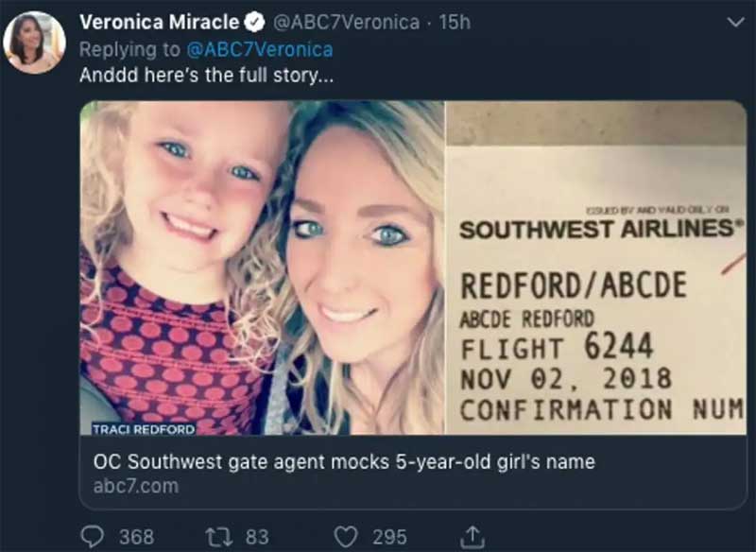756x552 pixels.
Task: Click the abc7.com domain link
Action: pyautogui.click(x=136, y=486)
